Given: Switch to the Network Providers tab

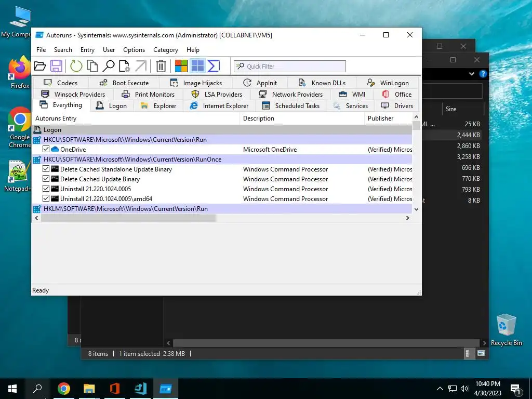Looking at the screenshot, I should 290,95.
